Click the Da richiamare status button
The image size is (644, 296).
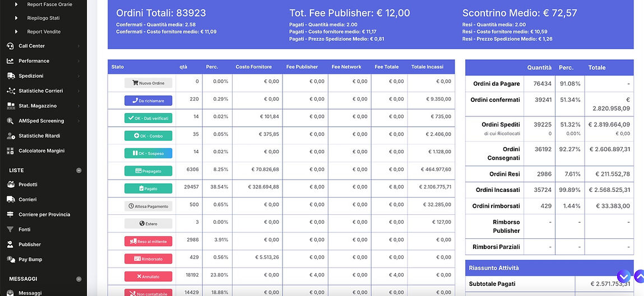(x=148, y=101)
